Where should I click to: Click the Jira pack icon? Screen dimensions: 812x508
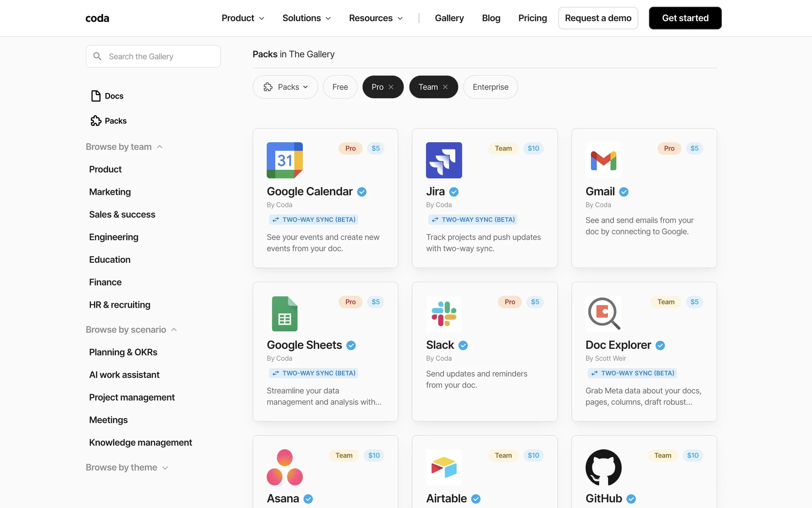click(444, 160)
